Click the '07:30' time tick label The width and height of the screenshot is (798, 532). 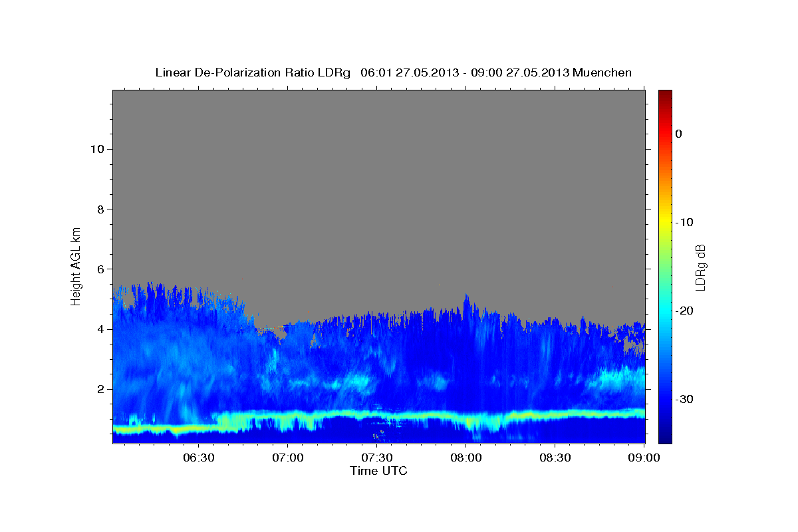[x=377, y=458]
